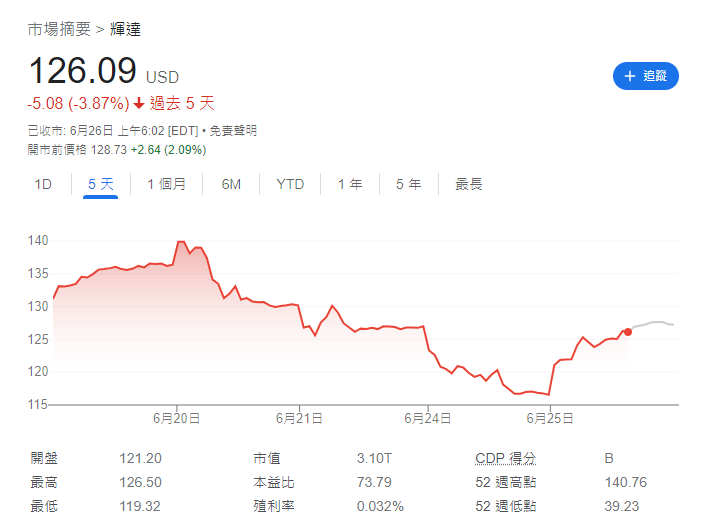
Task: Click the plus icon in 追蹤 button
Action: click(629, 76)
